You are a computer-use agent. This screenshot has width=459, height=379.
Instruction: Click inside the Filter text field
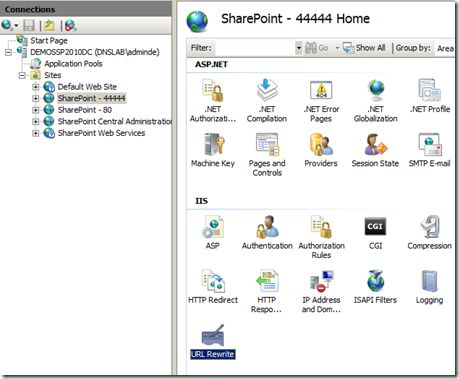[x=255, y=48]
